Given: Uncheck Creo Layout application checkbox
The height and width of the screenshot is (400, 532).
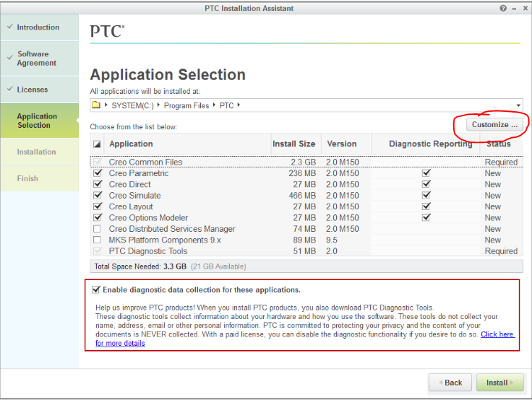Looking at the screenshot, I should click(98, 206).
